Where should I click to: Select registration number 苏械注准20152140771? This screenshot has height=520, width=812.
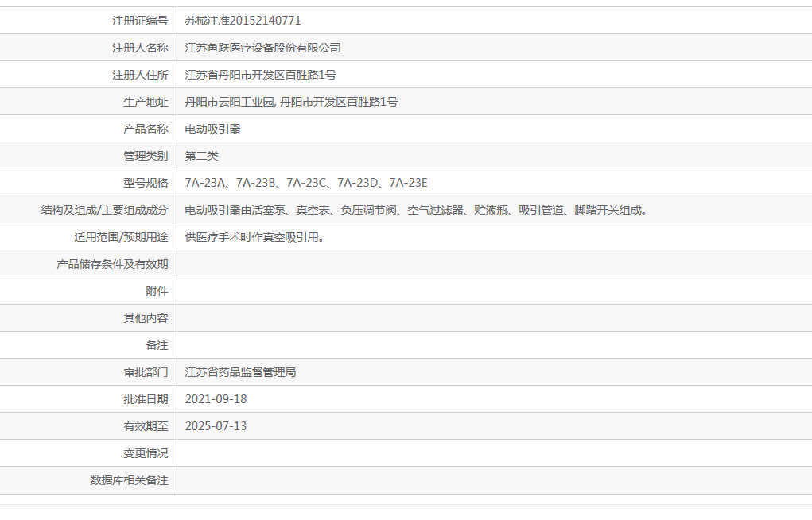[243, 21]
